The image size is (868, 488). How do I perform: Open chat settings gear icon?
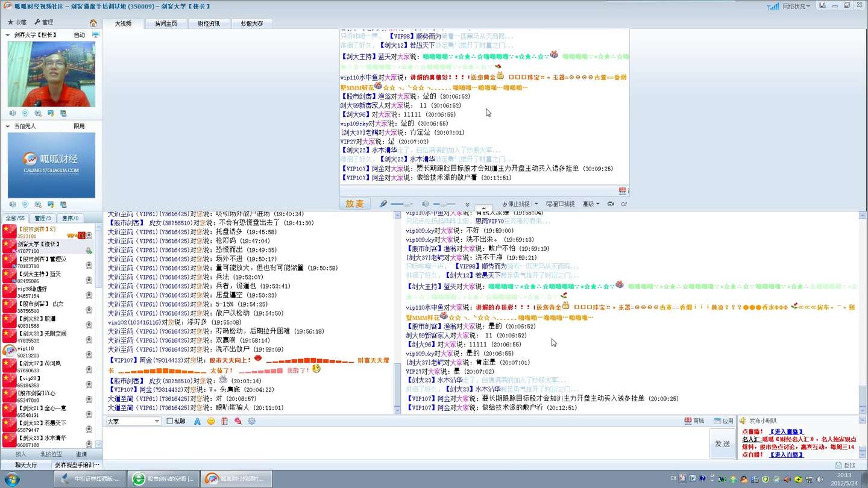tap(252, 421)
